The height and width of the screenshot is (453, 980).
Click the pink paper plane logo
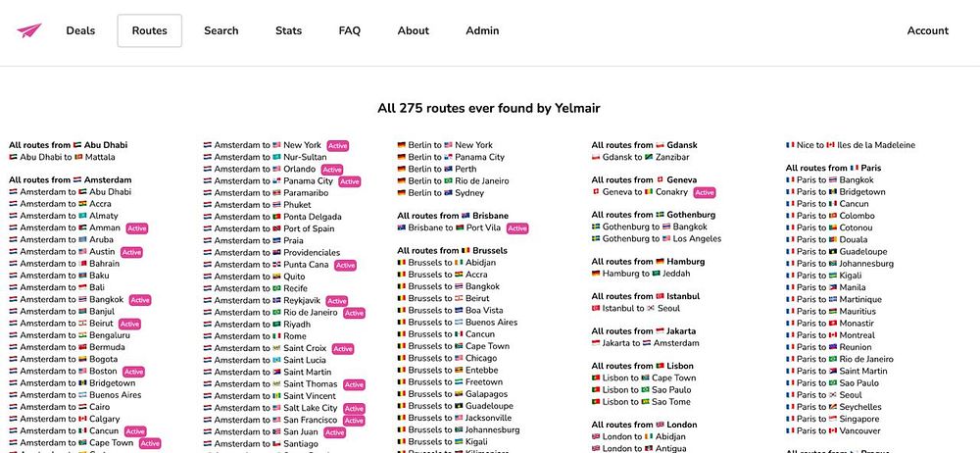tap(28, 30)
